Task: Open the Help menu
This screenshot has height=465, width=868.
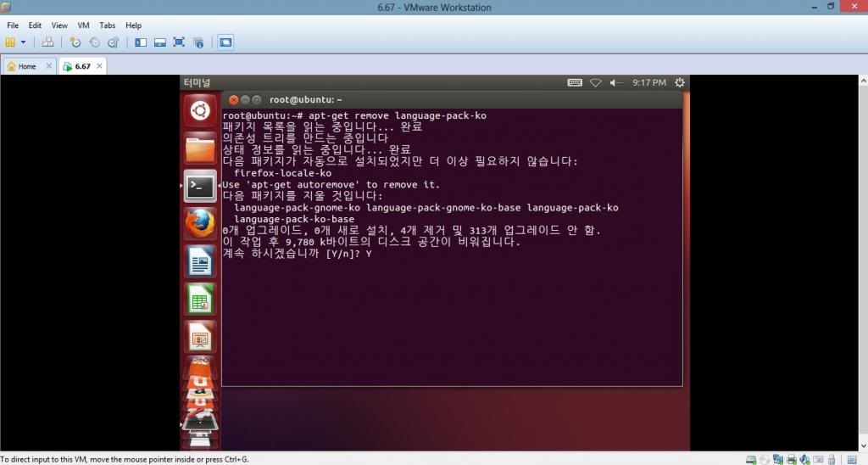Action: click(133, 25)
